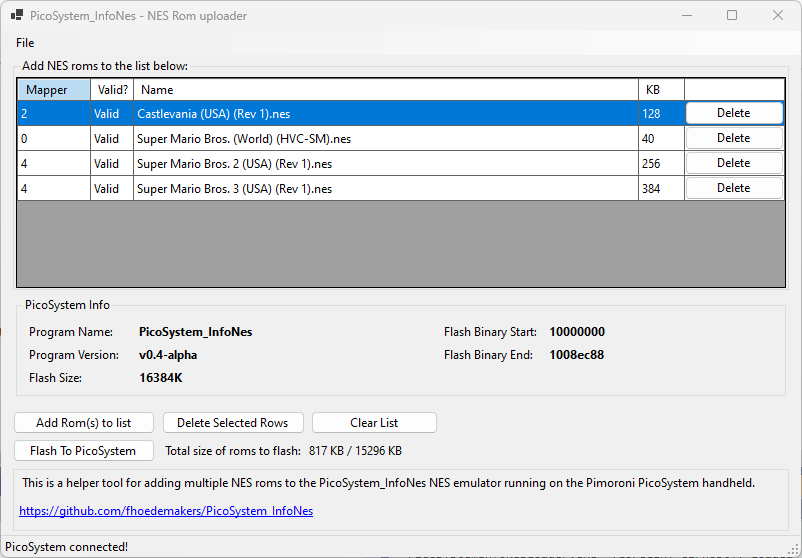Select Super Mario Bros. (World) (HVC-SM).nes cell

[386, 139]
